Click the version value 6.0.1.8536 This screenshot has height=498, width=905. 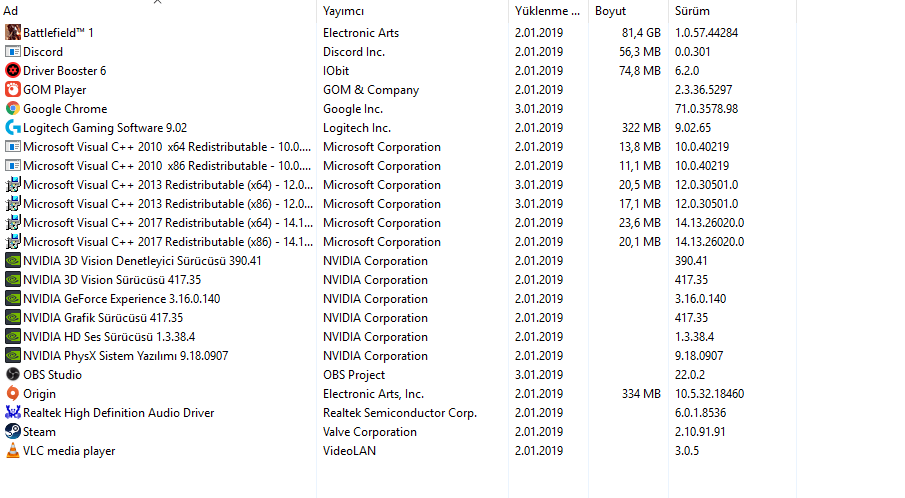[701, 413]
